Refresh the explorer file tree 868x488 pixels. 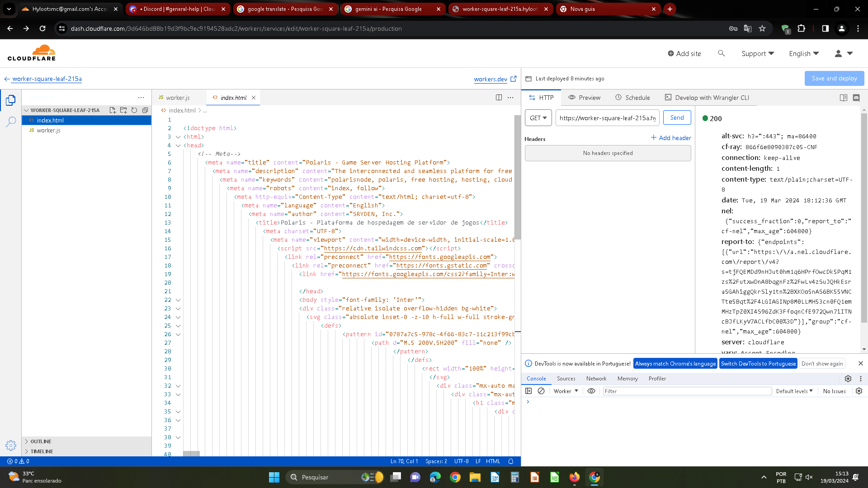(134, 110)
